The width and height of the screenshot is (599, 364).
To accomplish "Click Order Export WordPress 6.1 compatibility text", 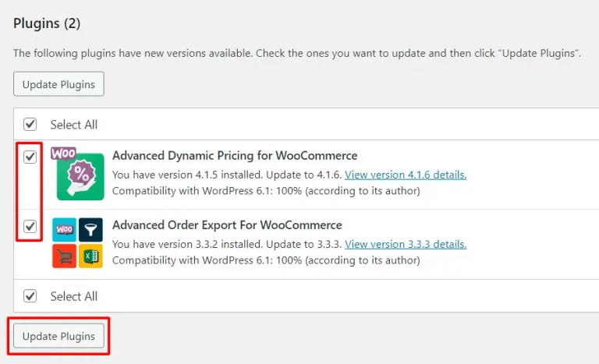I will pos(266,260).
